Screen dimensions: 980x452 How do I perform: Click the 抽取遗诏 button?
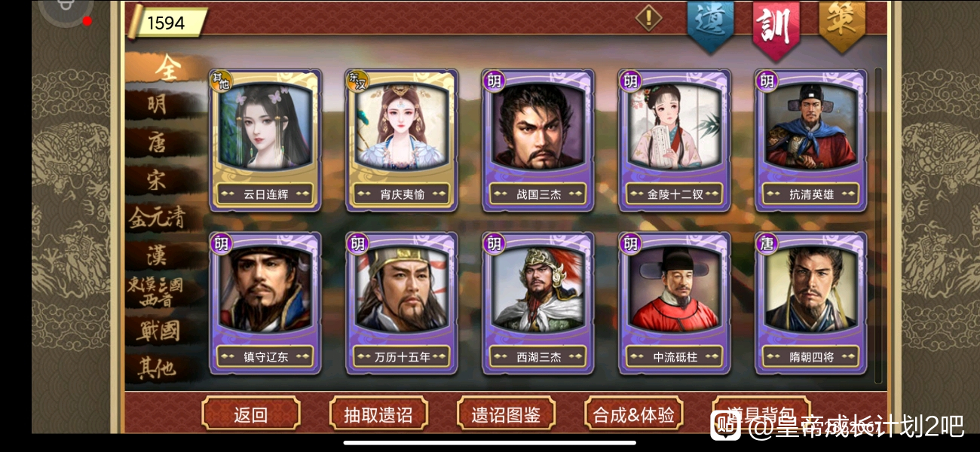[x=378, y=414]
